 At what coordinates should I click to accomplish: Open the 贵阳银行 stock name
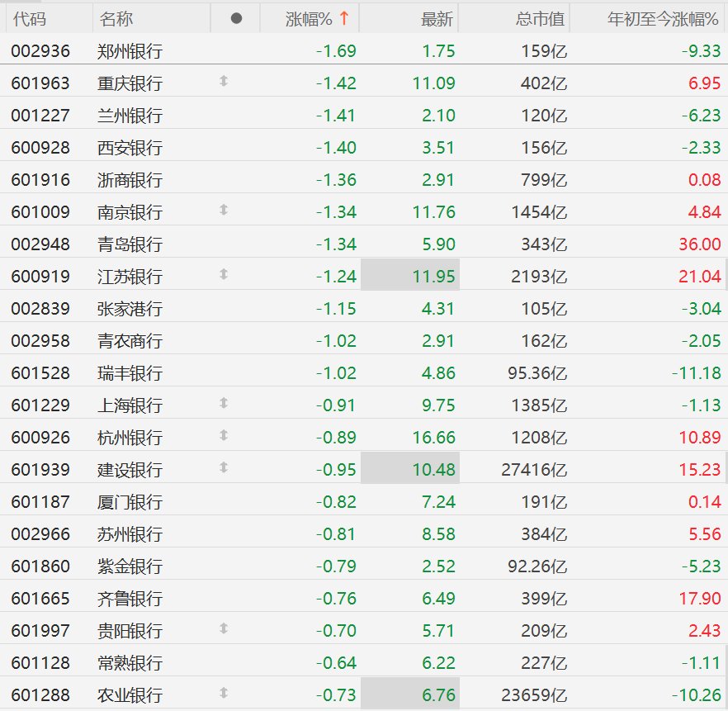(130, 631)
